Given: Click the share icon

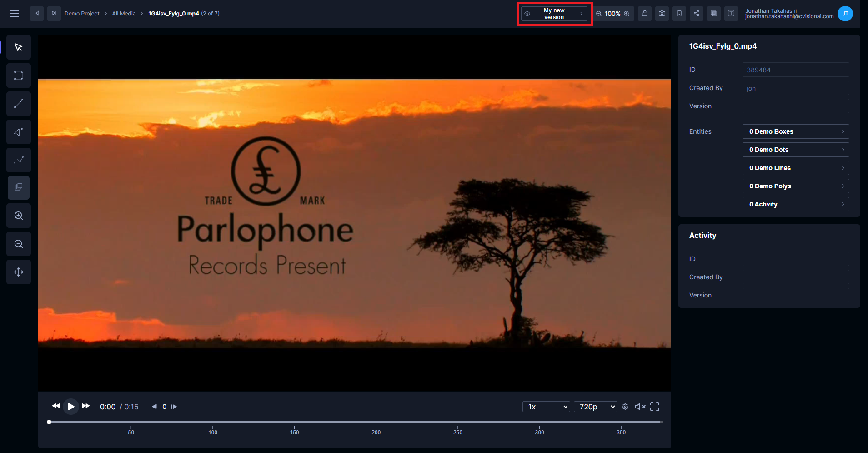Looking at the screenshot, I should coord(697,14).
